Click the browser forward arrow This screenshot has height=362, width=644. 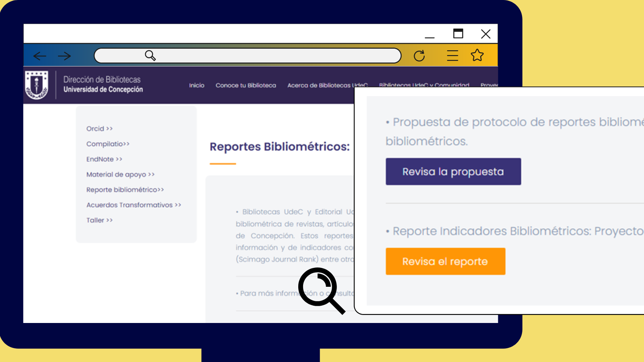(x=64, y=56)
